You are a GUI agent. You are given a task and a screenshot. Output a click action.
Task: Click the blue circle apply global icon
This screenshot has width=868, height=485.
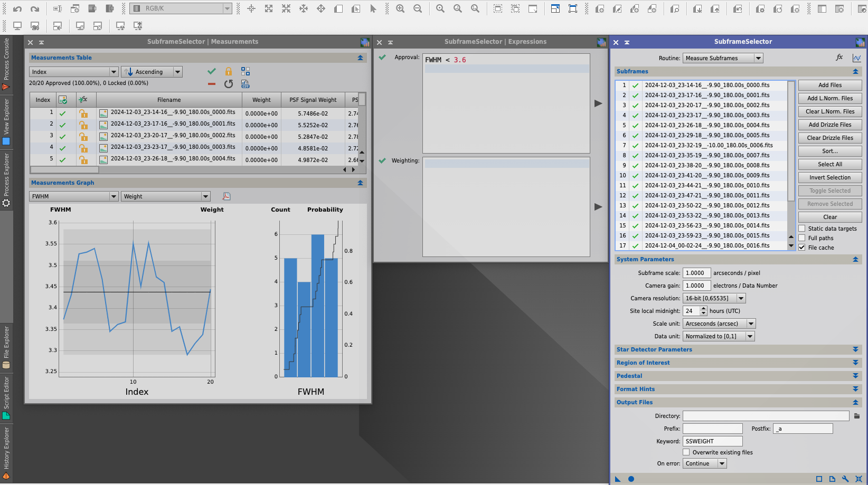point(631,479)
